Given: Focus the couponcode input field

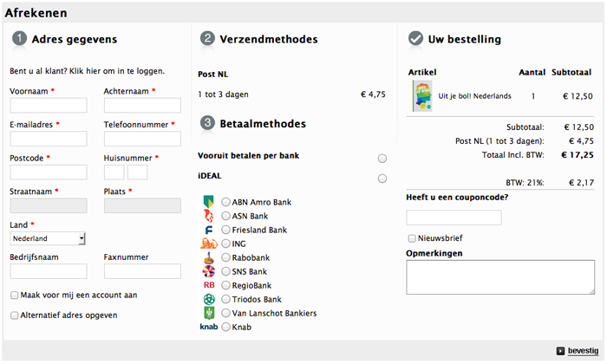Looking at the screenshot, I should pyautogui.click(x=453, y=218).
